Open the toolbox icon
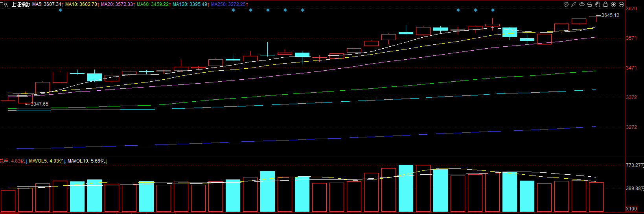This screenshot has height=214, width=644. pos(590,4)
